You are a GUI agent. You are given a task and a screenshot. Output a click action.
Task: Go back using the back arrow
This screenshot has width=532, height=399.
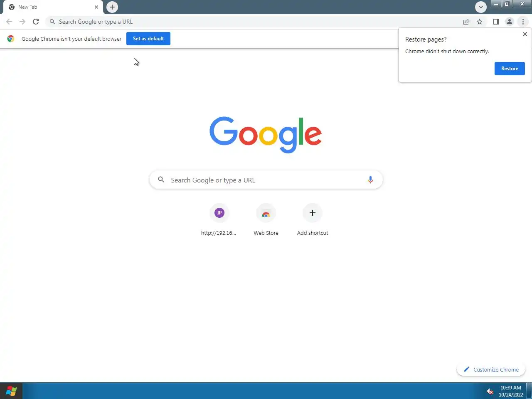click(x=9, y=22)
